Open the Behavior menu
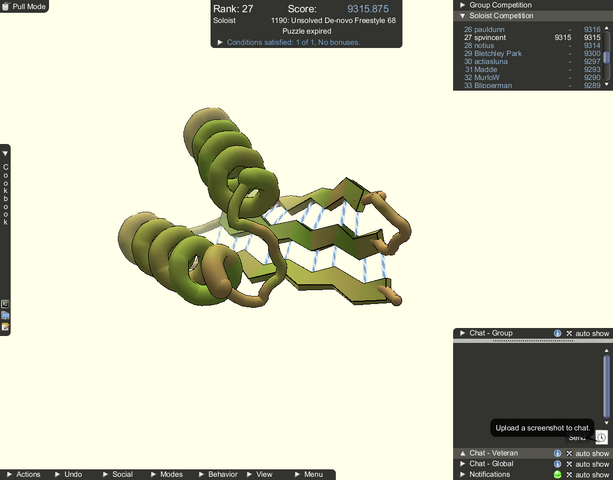Screen dimensions: 613x480 [x=218, y=474]
